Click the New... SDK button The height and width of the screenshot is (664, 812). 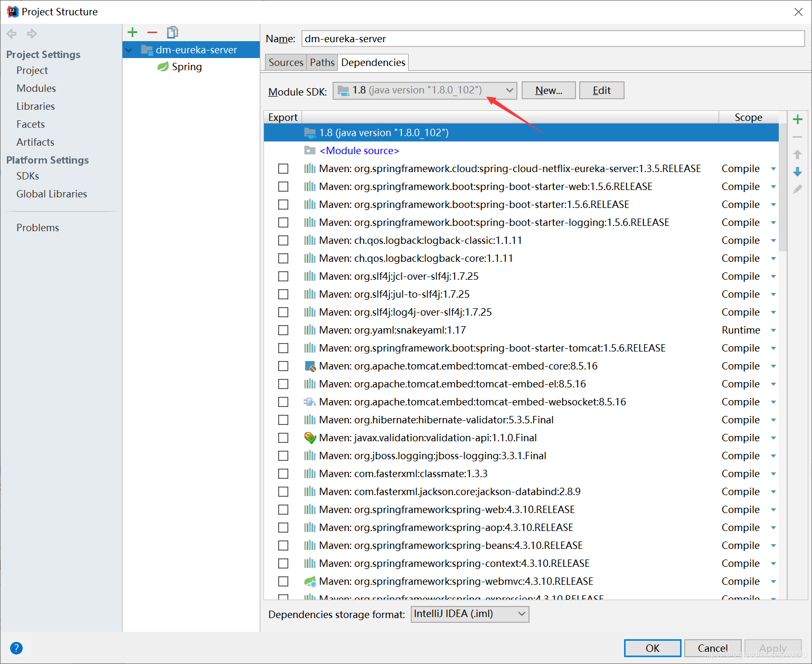549,90
